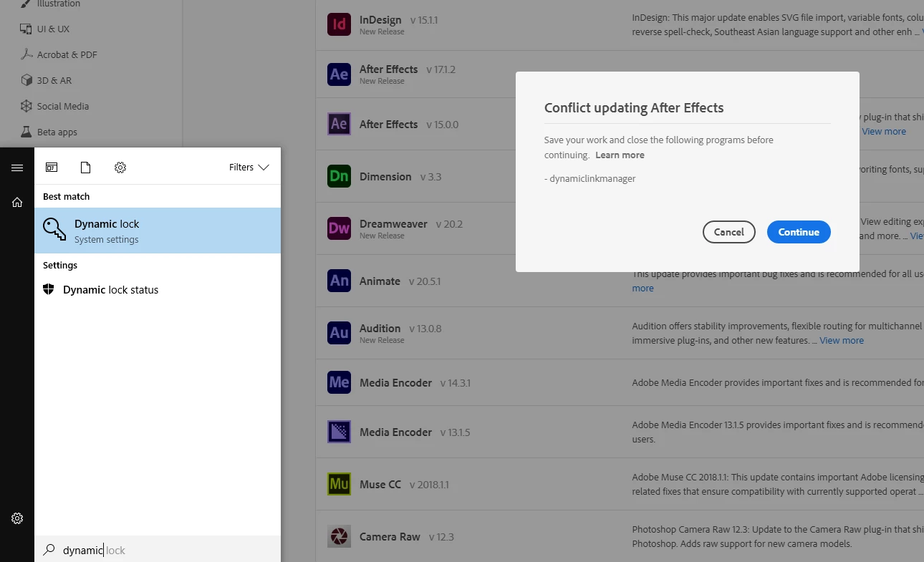Click the InDesign app icon

click(x=339, y=24)
